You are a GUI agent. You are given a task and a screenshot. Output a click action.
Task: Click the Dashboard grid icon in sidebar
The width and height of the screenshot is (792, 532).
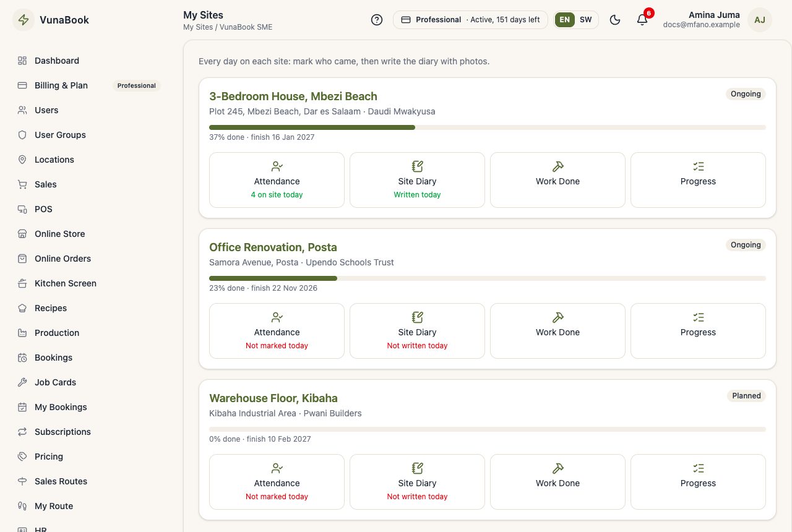pyautogui.click(x=22, y=61)
